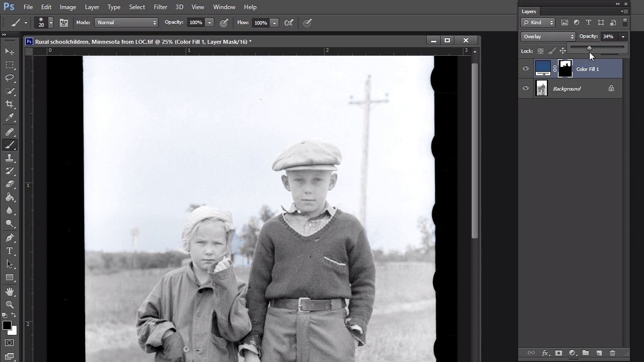The height and width of the screenshot is (362, 644).
Task: Hide the Color Fill 1 layer
Action: [x=526, y=69]
